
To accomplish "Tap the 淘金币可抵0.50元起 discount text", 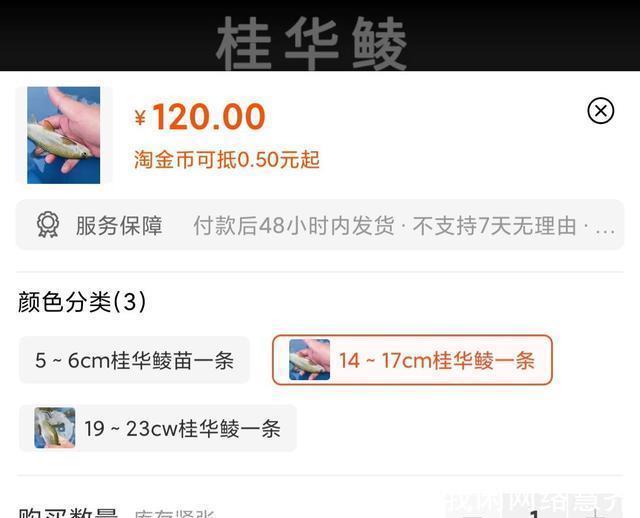I will tap(227, 159).
